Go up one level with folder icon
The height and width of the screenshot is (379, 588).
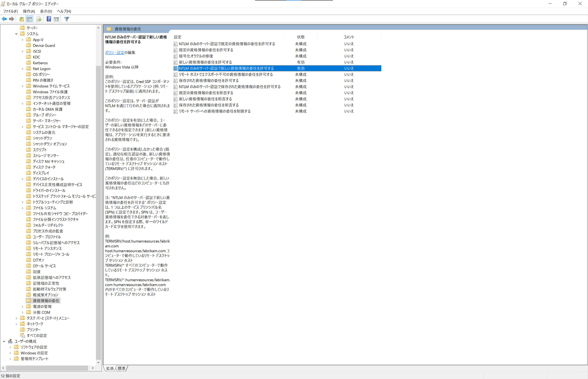(x=22, y=19)
